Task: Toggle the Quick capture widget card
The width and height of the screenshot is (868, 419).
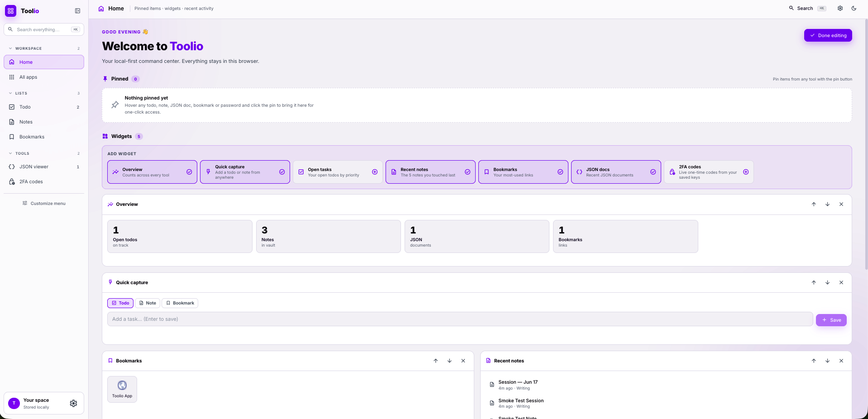Action: tap(245, 172)
